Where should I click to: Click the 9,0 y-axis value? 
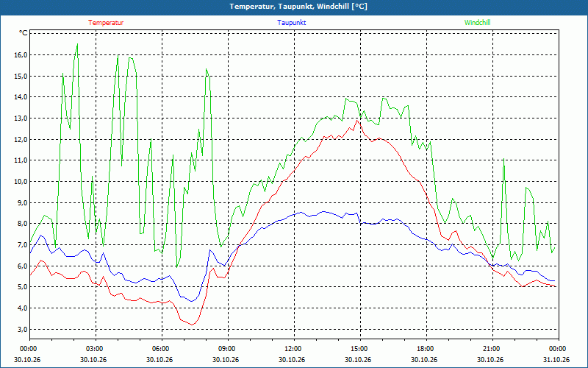pos(23,203)
